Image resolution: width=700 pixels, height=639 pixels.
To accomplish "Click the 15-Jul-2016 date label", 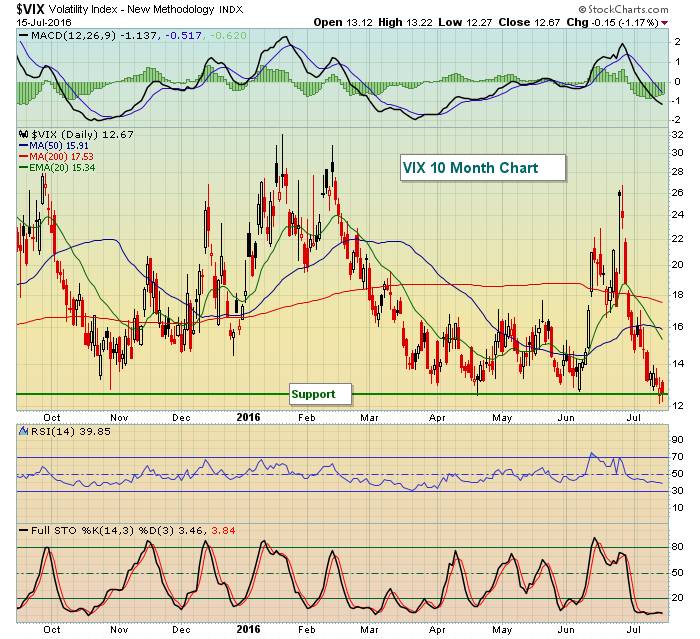I will tap(44, 22).
